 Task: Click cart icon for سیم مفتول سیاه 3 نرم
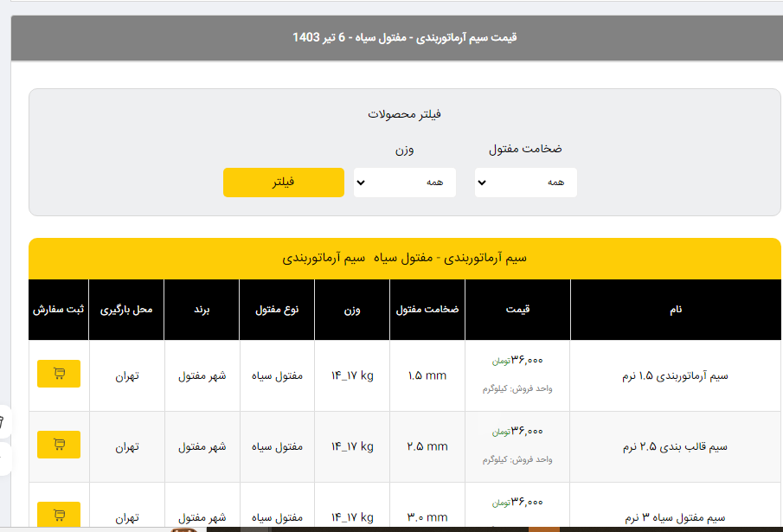[x=59, y=515]
